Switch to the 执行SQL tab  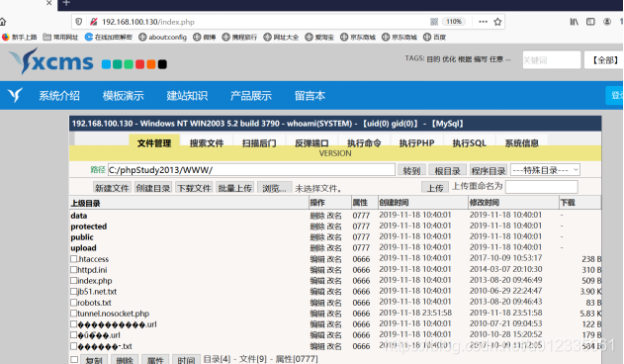tap(469, 143)
